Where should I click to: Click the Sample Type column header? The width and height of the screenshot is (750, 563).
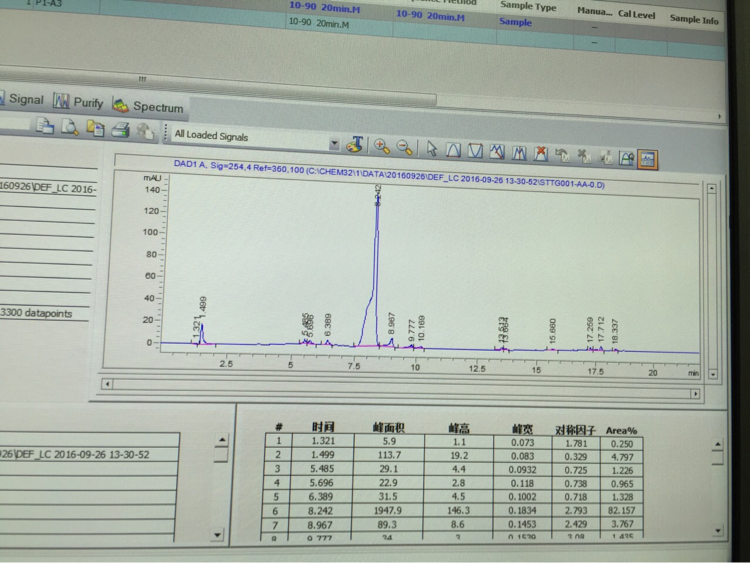[528, 6]
